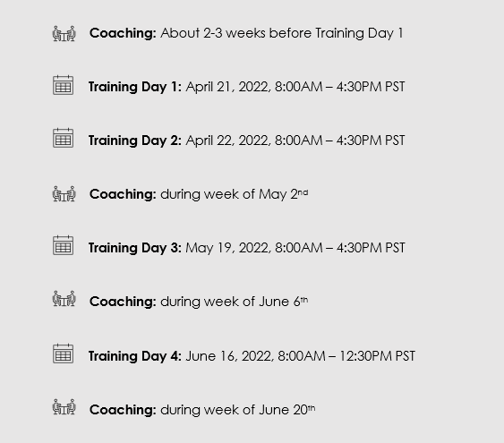Click the calendar icon for Training Day 1
The width and height of the screenshot is (504, 443).
(63, 85)
